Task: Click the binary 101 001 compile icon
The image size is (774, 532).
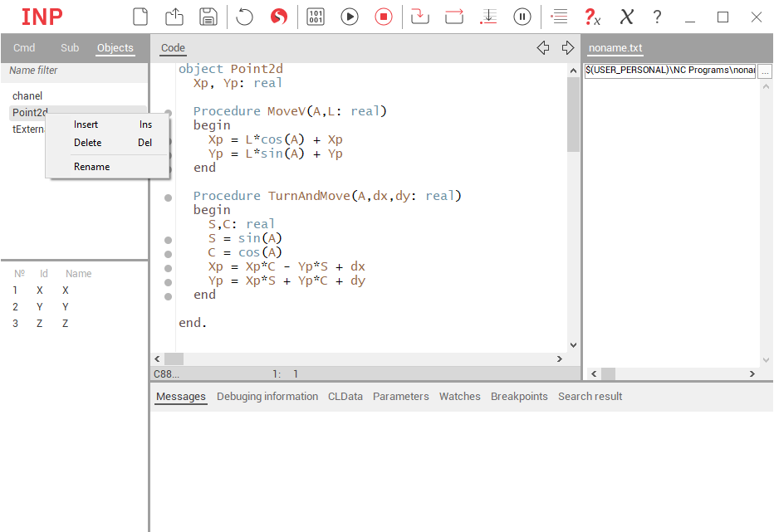Action: [x=316, y=17]
